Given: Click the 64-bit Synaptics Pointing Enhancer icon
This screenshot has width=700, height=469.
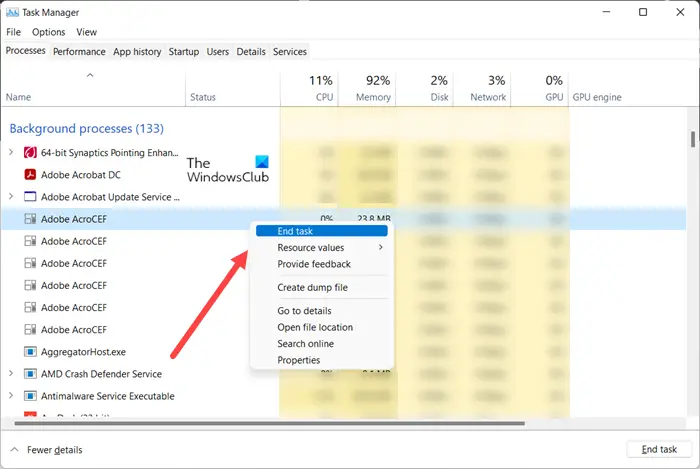Looking at the screenshot, I should point(30,153).
